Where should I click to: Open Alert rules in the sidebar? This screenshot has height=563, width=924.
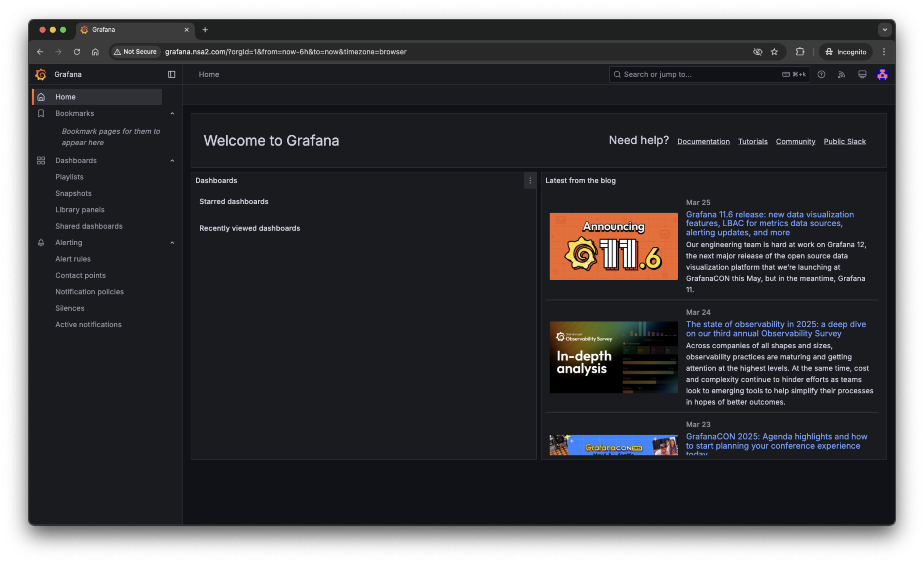(x=73, y=259)
